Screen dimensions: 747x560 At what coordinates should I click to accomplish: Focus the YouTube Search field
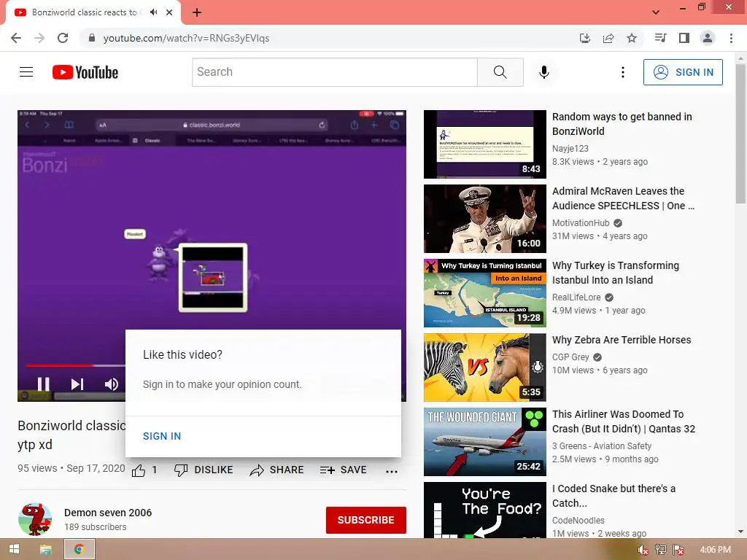click(x=335, y=72)
